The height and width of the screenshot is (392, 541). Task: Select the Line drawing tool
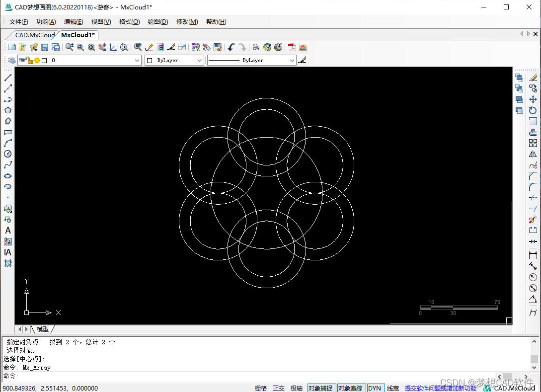(8, 78)
